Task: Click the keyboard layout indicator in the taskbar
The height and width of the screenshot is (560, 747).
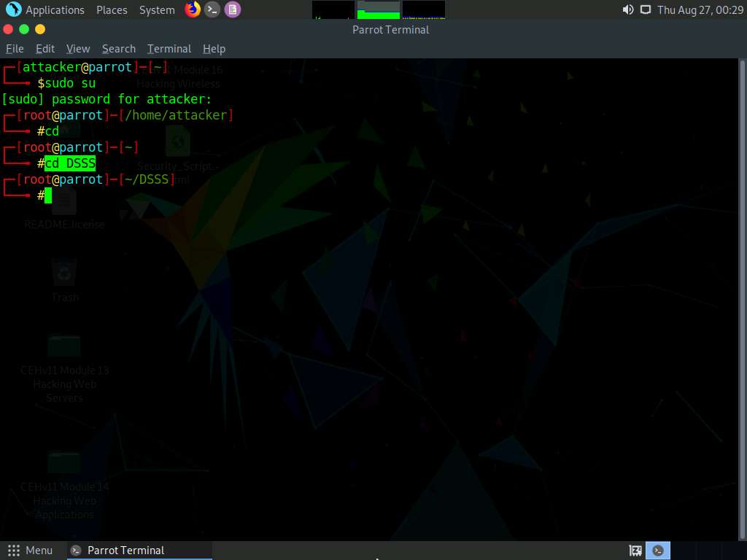Action: tap(635, 550)
